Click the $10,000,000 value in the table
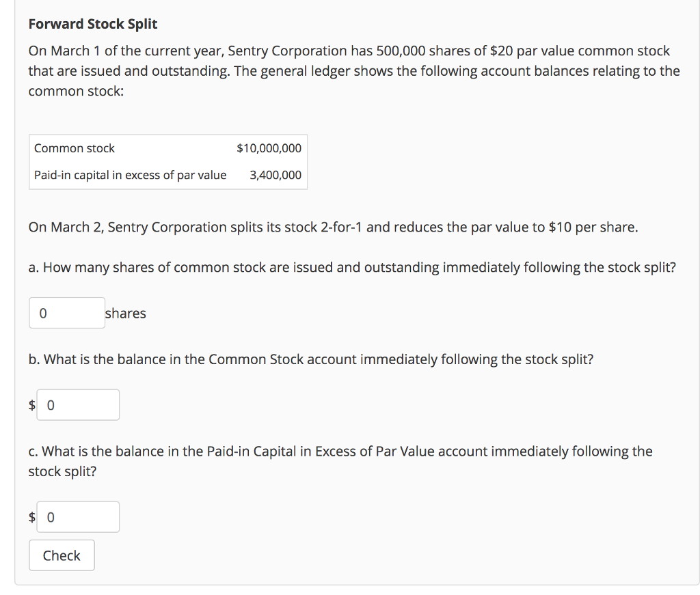 (269, 148)
